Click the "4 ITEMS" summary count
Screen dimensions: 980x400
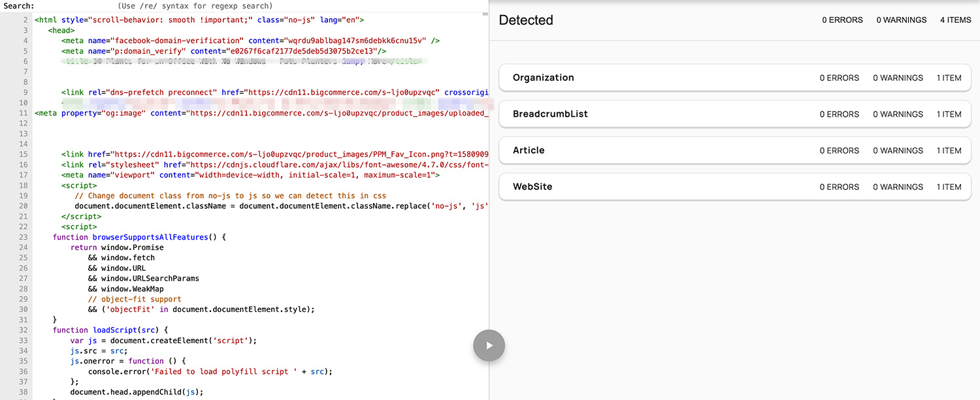956,20
